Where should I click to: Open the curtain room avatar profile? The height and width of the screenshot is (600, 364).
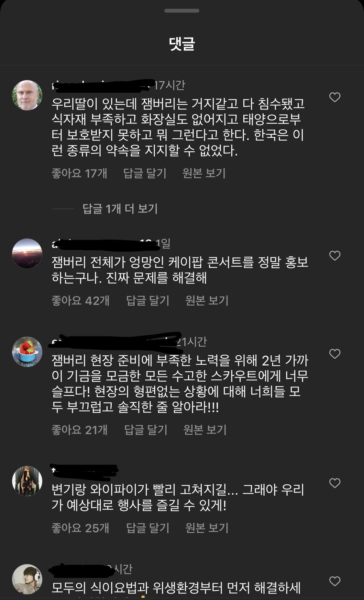27,481
